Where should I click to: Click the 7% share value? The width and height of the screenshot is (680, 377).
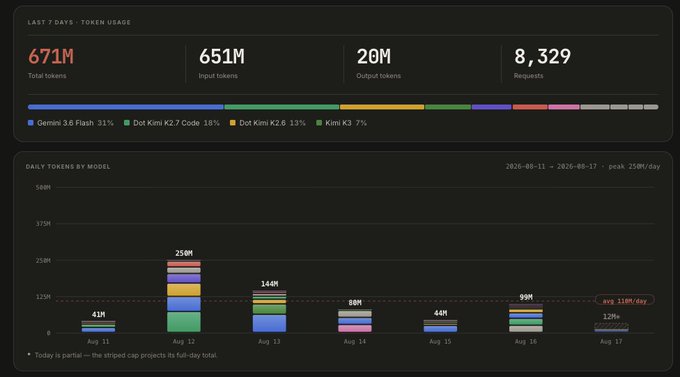tap(361, 123)
